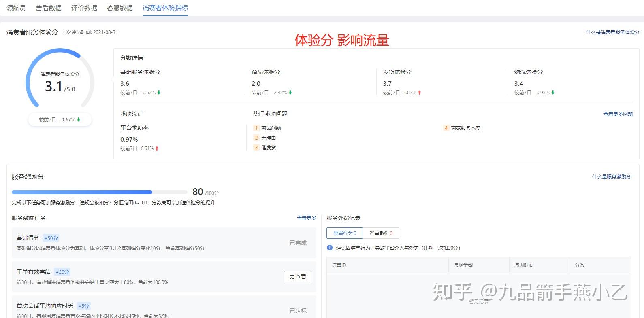Open the 客服数据 tab
The height and width of the screenshot is (318, 644).
tap(120, 8)
